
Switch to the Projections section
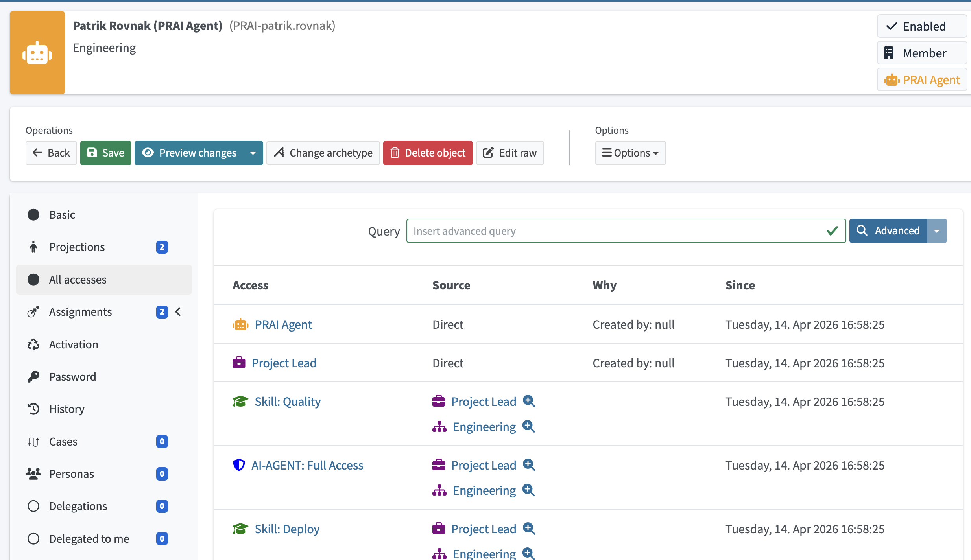(x=77, y=247)
